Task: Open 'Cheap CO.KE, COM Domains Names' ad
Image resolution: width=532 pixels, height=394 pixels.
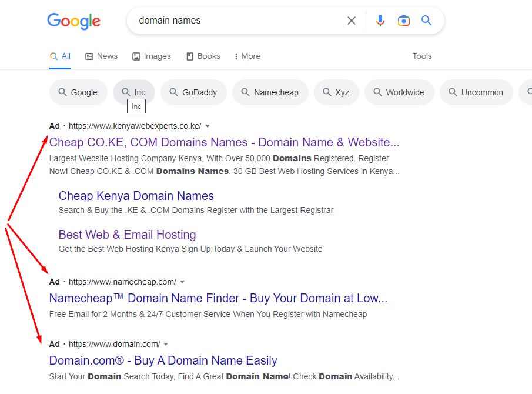Action: 225,142
